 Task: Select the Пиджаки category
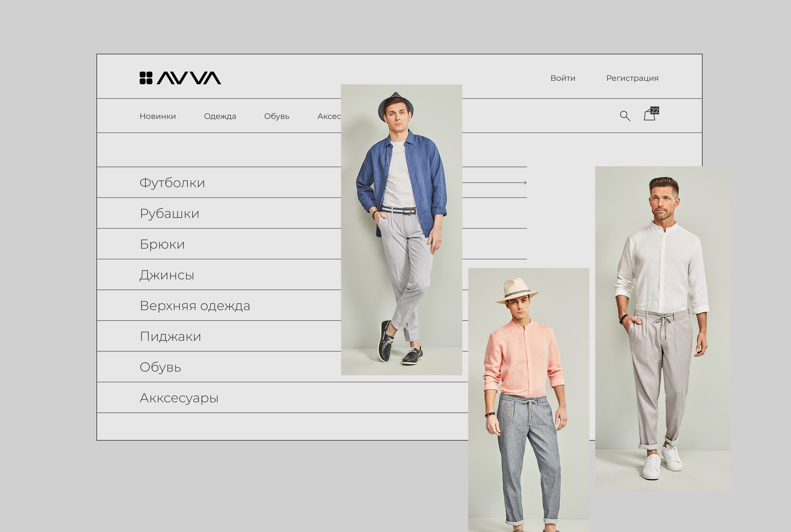pyautogui.click(x=170, y=336)
